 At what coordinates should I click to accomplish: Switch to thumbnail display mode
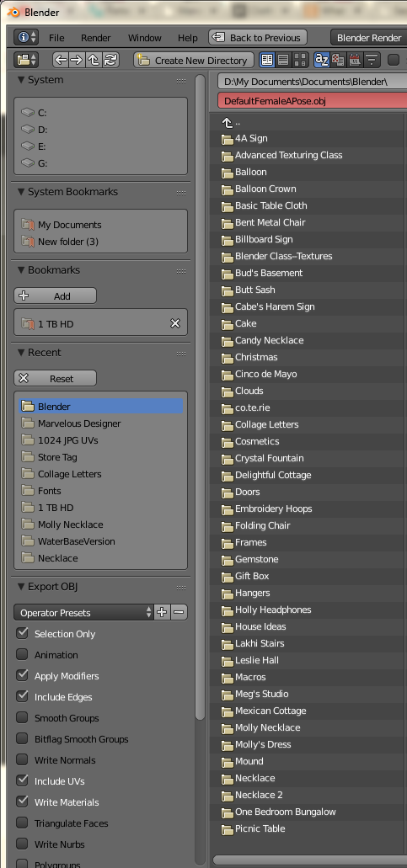300,60
